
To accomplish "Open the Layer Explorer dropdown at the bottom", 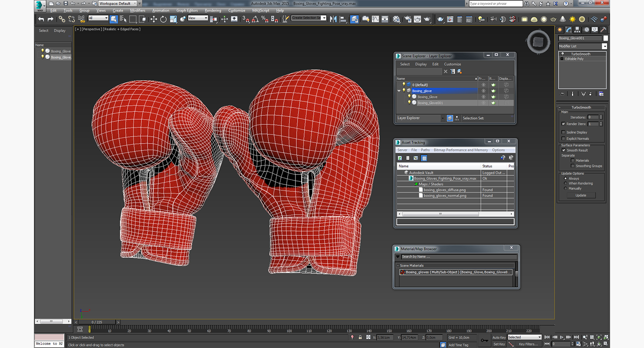I will pos(420,118).
